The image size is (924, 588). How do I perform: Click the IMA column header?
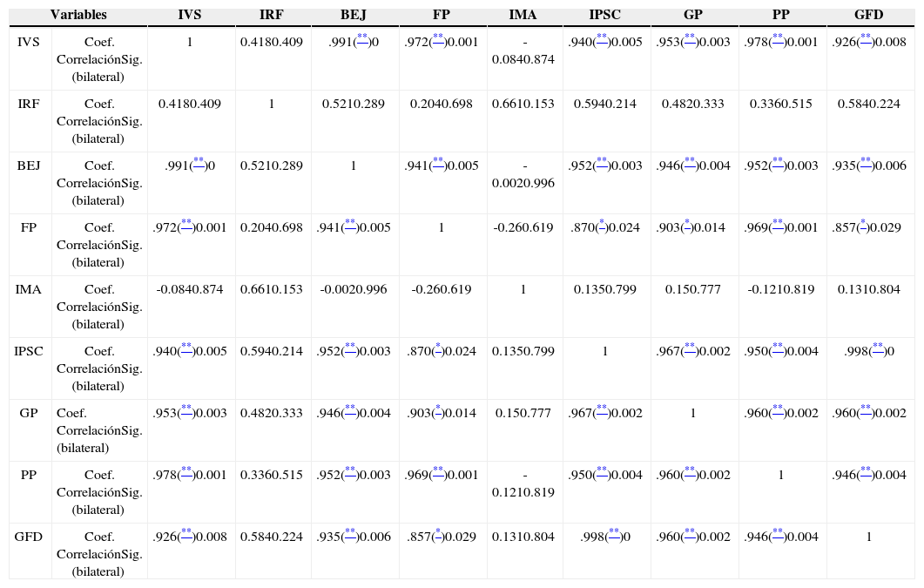[523, 16]
